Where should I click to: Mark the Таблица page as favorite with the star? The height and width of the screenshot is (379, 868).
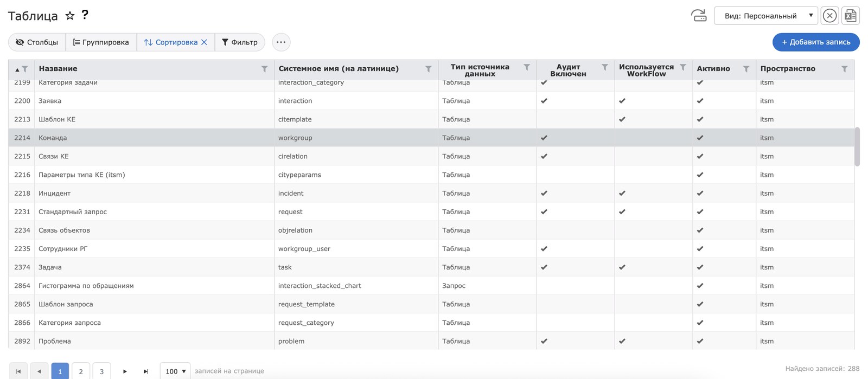pyautogui.click(x=70, y=16)
